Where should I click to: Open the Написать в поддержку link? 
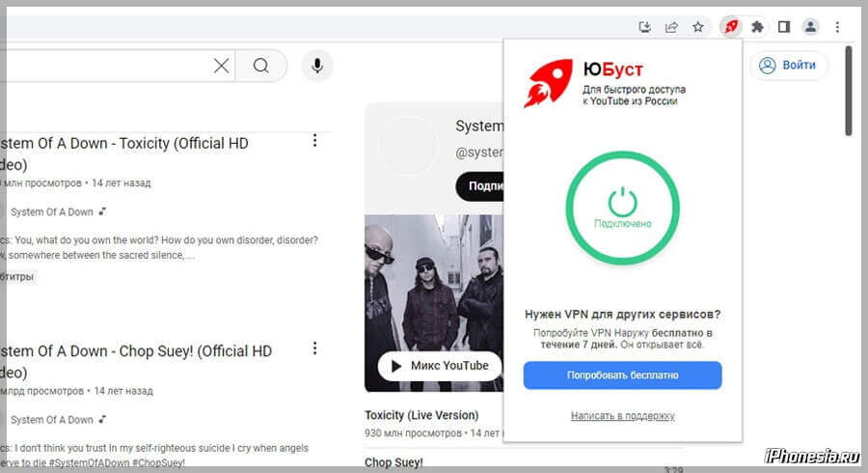[x=623, y=415]
